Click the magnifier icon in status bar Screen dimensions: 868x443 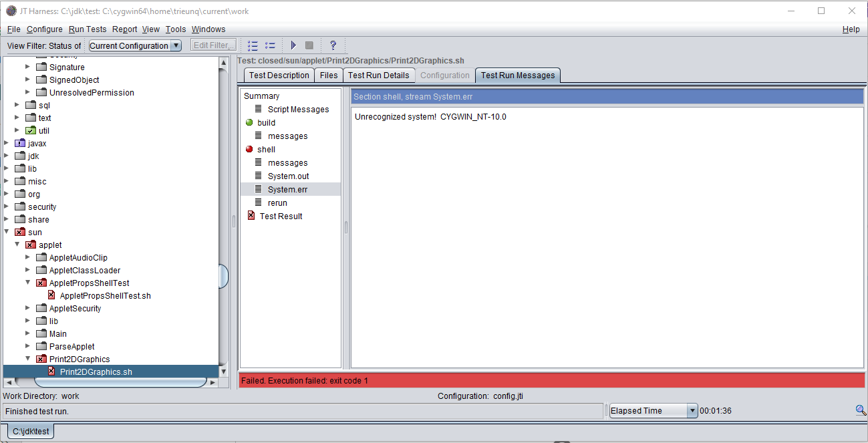click(861, 410)
